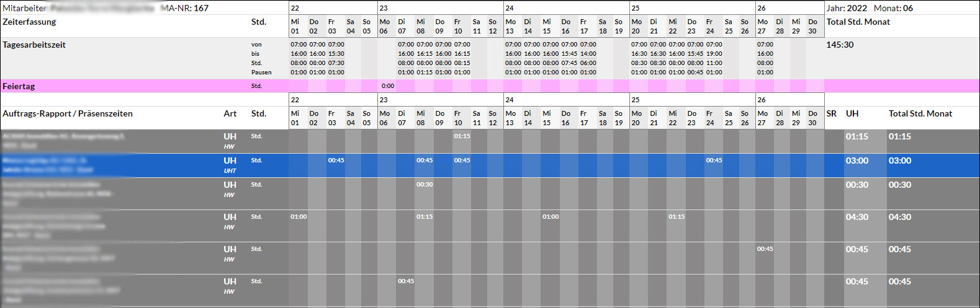
Task: Click the 01:15 entry in the first order row
Action: 462,136
